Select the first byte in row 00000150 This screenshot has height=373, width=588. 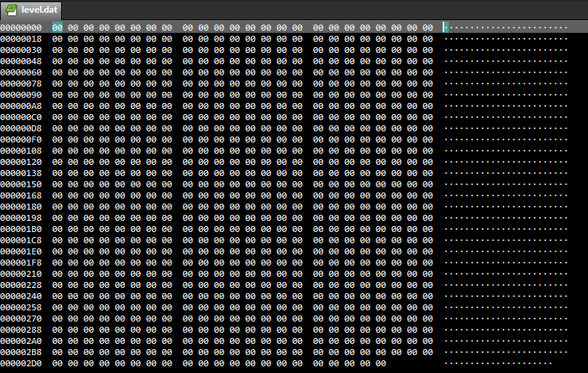click(x=57, y=184)
